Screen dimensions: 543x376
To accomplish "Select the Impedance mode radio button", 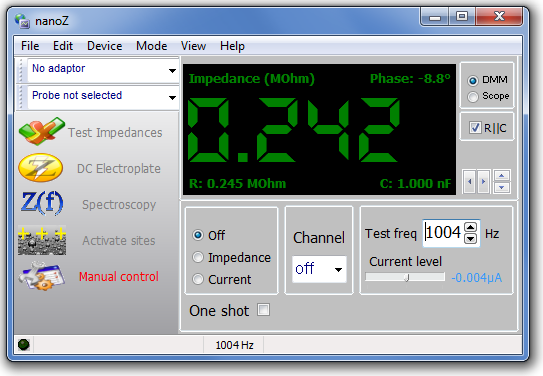I will pyautogui.click(x=198, y=257).
